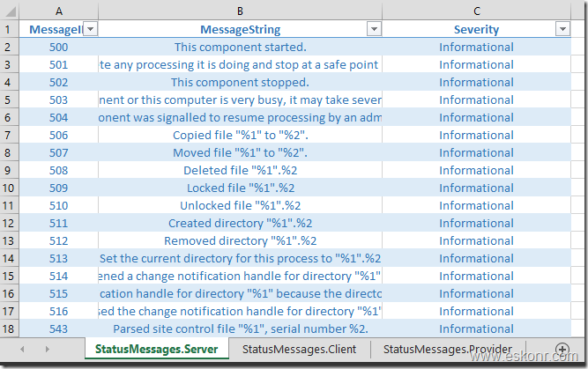Select column C header
The height and width of the screenshot is (369, 588).
click(476, 11)
